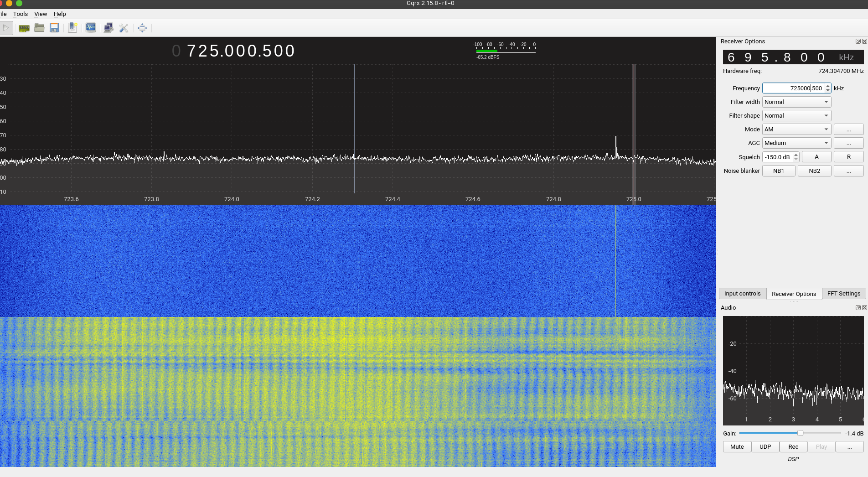868x477 pixels.
Task: Click the main frequency display 725.000.500
Action: tap(241, 51)
